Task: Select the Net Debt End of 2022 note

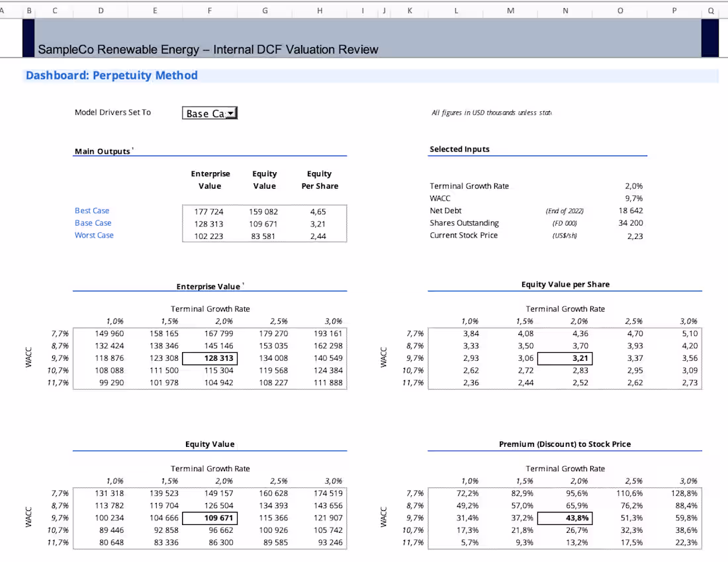Action: click(x=565, y=211)
